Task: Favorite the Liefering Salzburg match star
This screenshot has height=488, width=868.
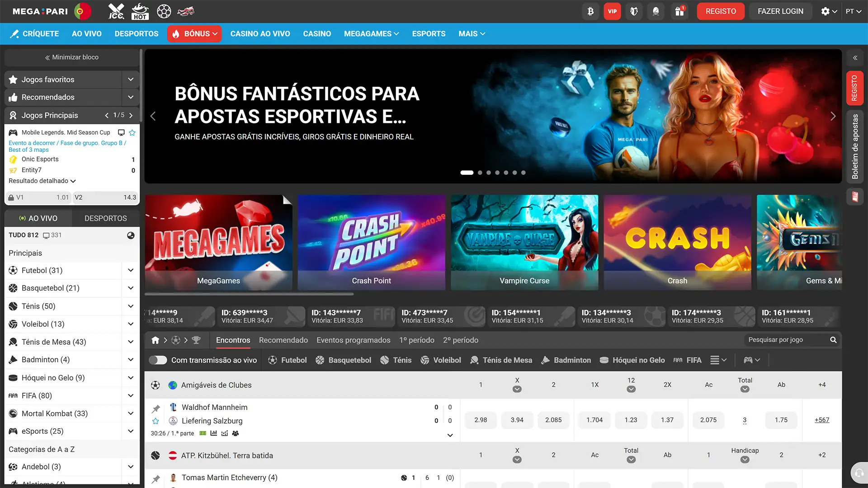Action: [156, 421]
